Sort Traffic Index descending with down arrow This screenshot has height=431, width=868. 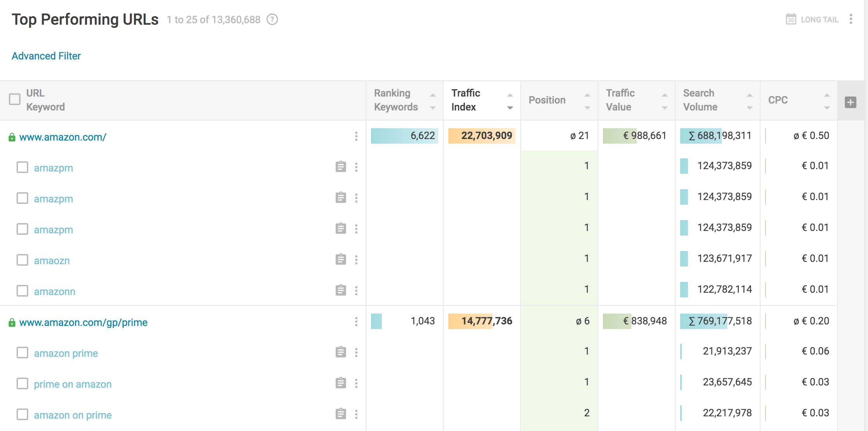[510, 108]
